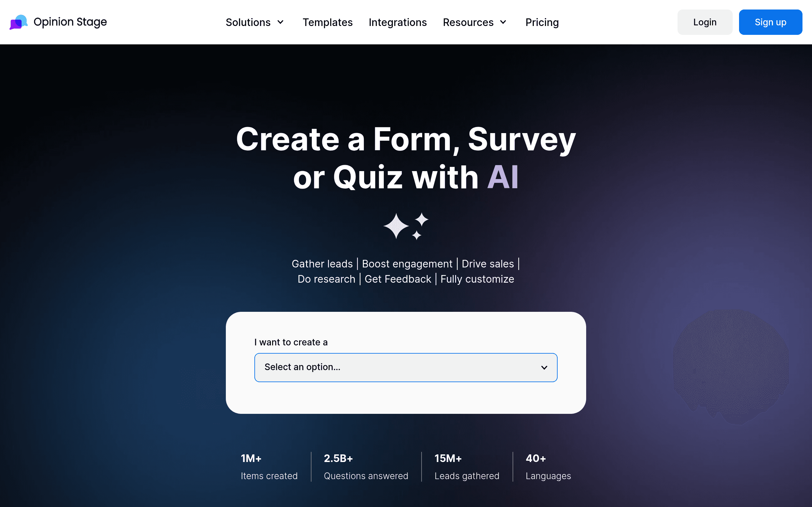Expand the Resources menu chevron

pyautogui.click(x=503, y=22)
